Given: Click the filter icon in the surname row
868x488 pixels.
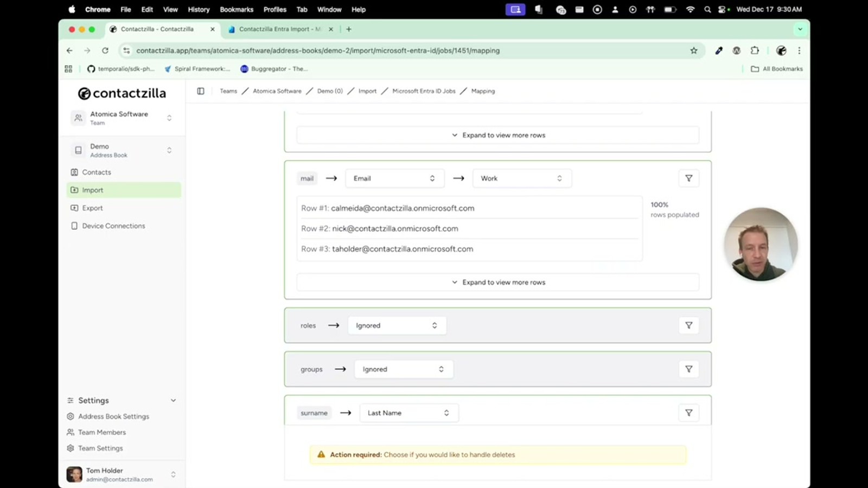Looking at the screenshot, I should pos(688,413).
